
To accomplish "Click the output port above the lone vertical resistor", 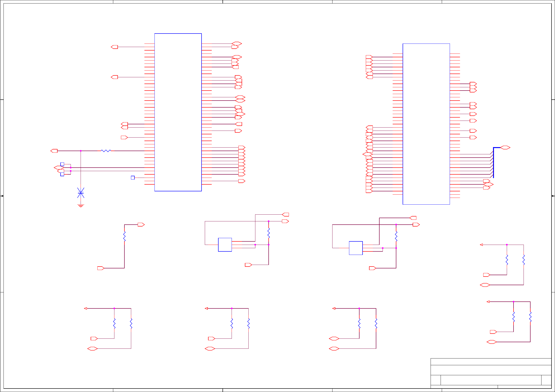I will (141, 225).
